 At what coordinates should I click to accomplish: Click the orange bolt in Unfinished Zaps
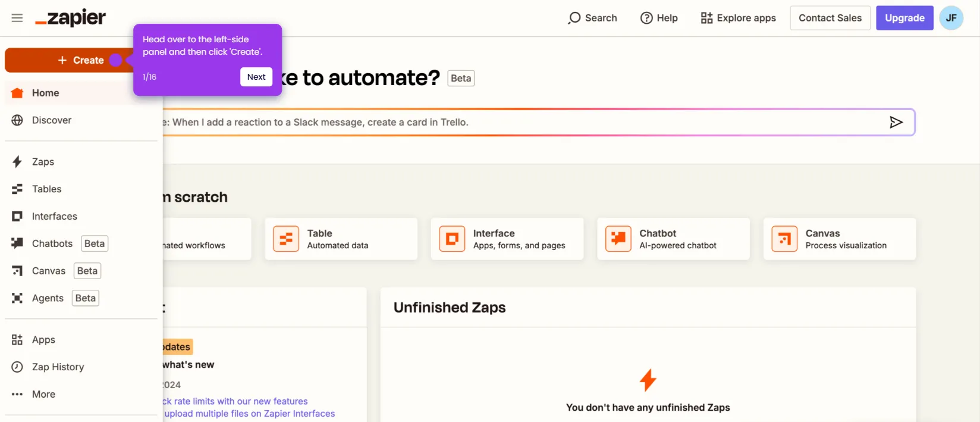coord(648,380)
